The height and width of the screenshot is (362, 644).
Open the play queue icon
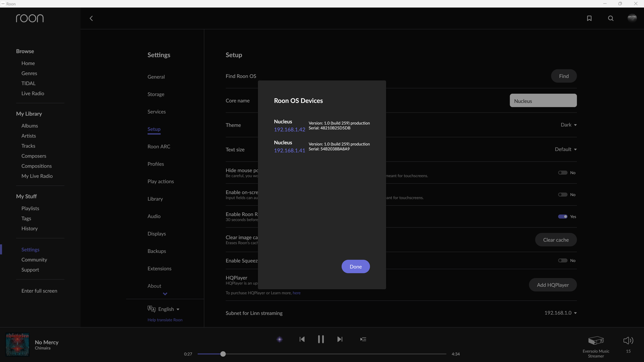tap(363, 339)
